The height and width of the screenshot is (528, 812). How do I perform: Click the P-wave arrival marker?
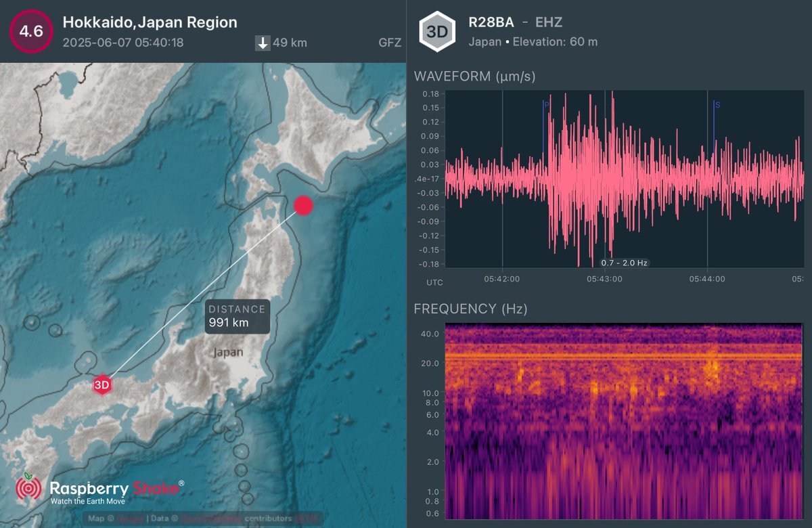point(545,104)
